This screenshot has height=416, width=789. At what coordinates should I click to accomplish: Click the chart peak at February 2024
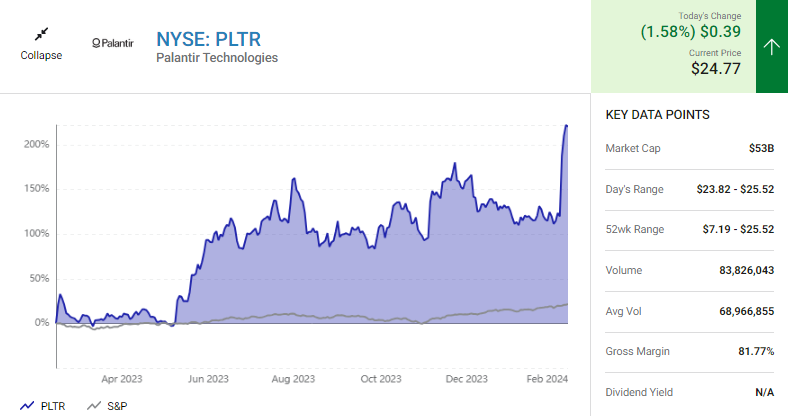click(x=566, y=125)
